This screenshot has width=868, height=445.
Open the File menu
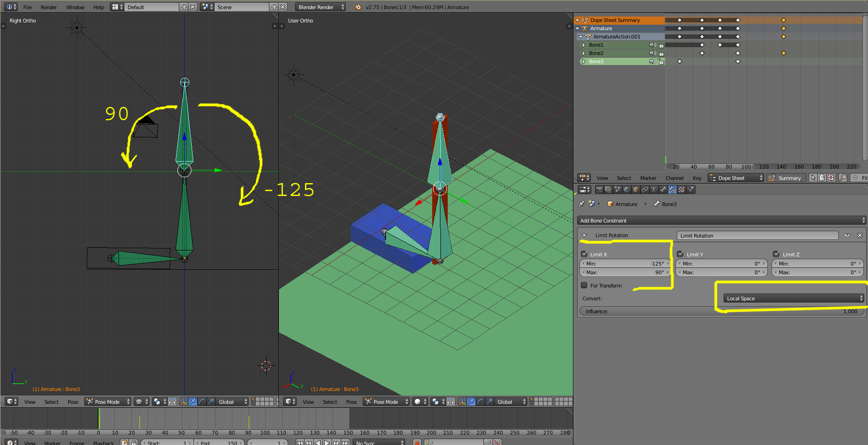pos(27,7)
